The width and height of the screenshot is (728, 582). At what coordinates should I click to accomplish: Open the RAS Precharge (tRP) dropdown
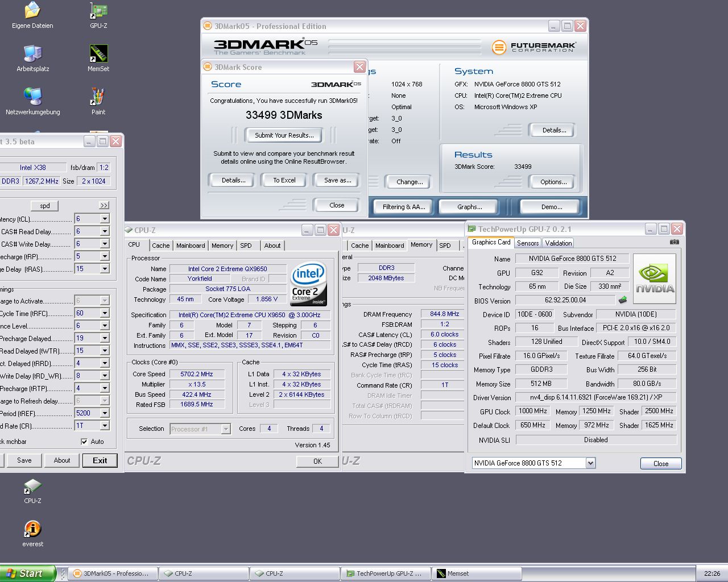[105, 256]
